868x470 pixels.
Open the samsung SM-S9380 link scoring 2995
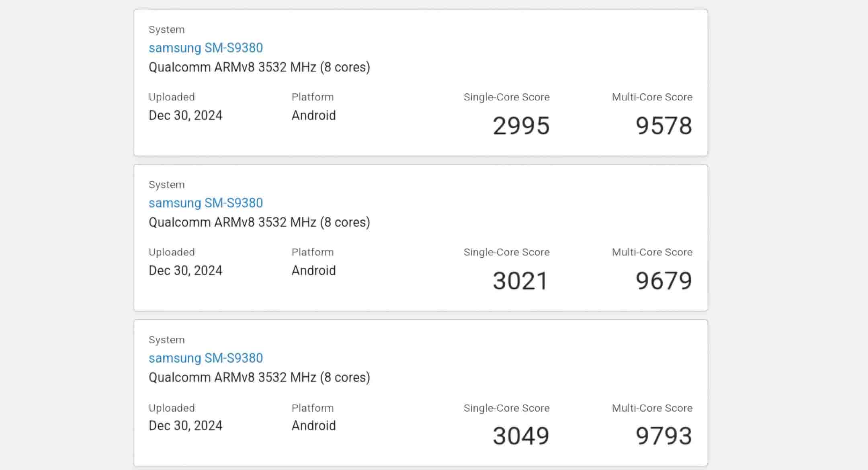tap(205, 48)
